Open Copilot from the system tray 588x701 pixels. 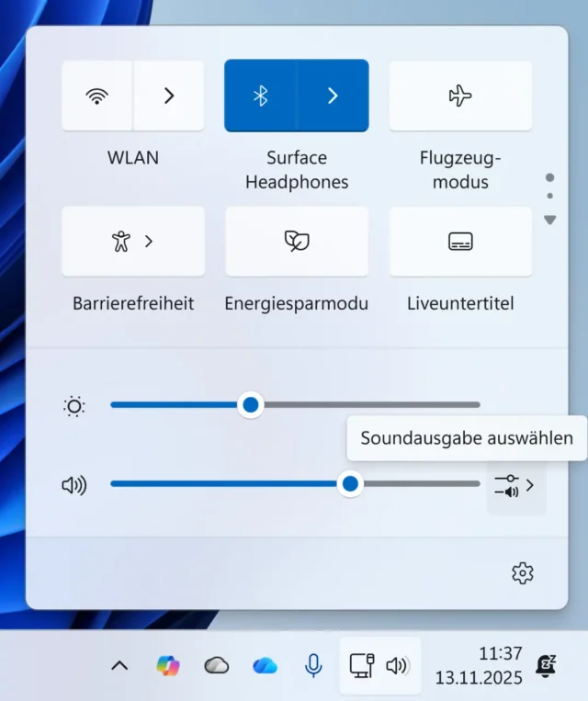click(168, 666)
